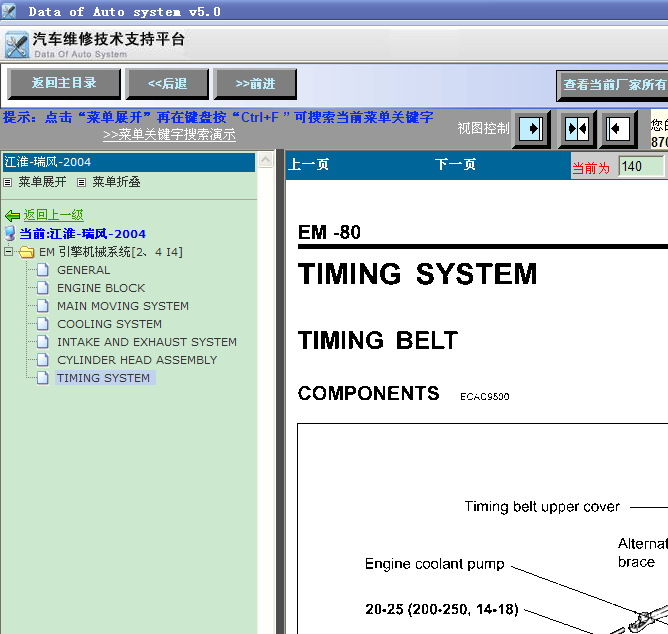Click the TIMING SYSTEM document heading
The image size is (668, 634).
click(x=418, y=274)
